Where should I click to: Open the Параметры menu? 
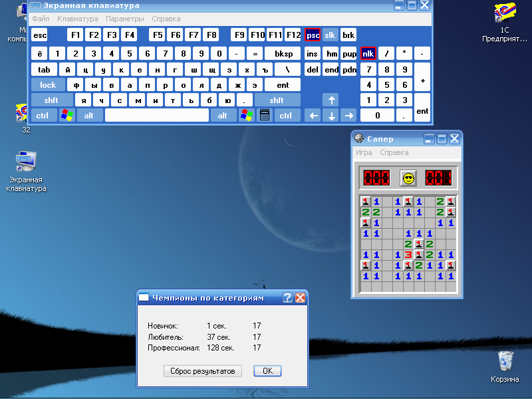coord(125,19)
